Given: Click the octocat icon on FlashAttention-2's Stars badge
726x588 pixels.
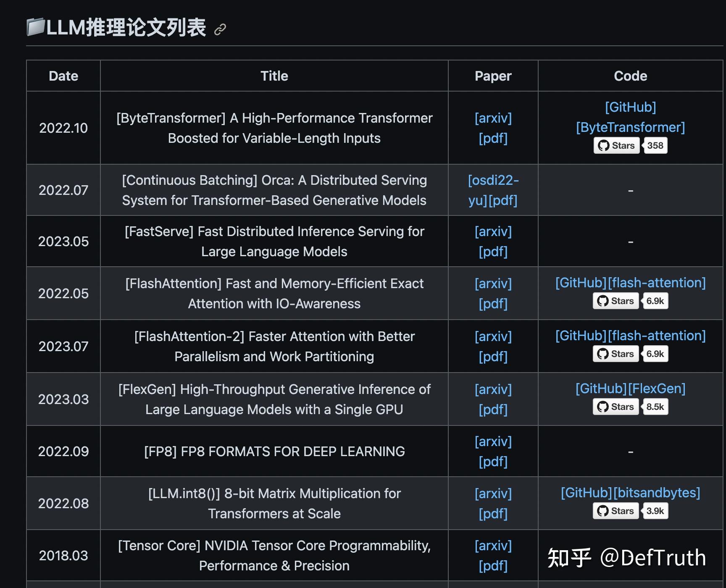Looking at the screenshot, I should (603, 354).
